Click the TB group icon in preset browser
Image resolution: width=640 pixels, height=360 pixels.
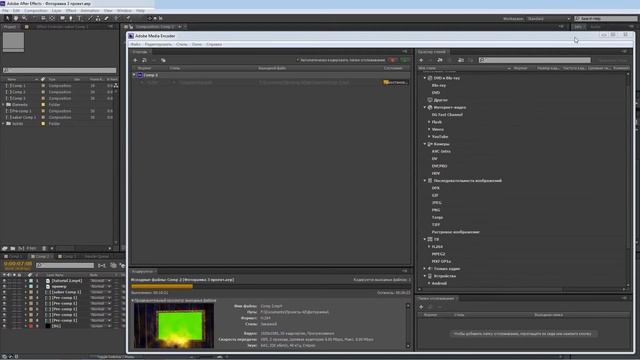click(x=430, y=239)
